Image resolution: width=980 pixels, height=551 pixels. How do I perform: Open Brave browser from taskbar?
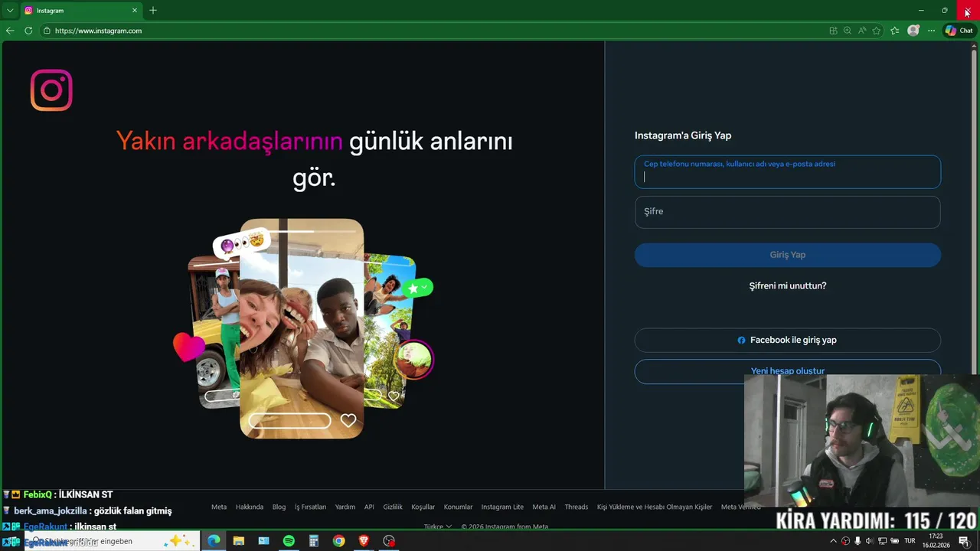364,541
